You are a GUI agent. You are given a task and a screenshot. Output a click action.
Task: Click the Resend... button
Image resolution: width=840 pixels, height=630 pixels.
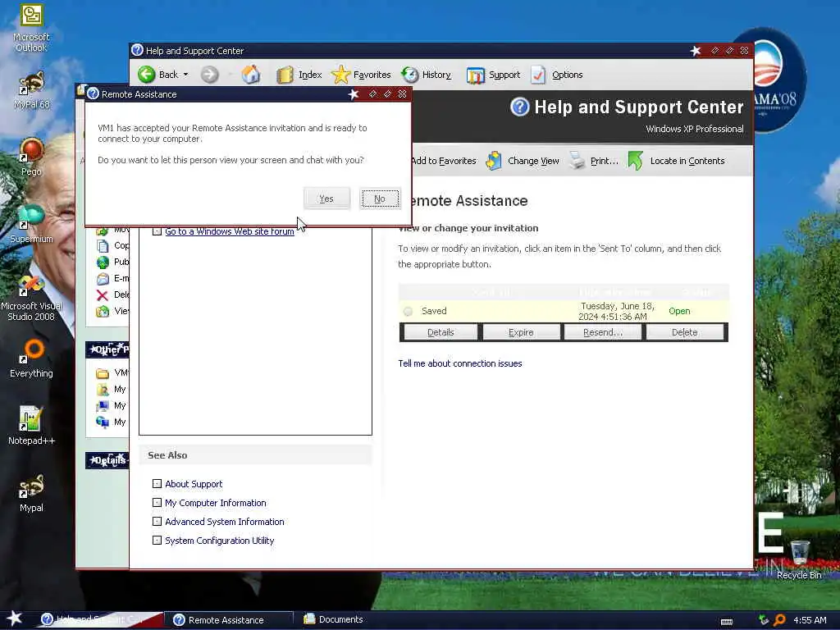click(x=603, y=332)
